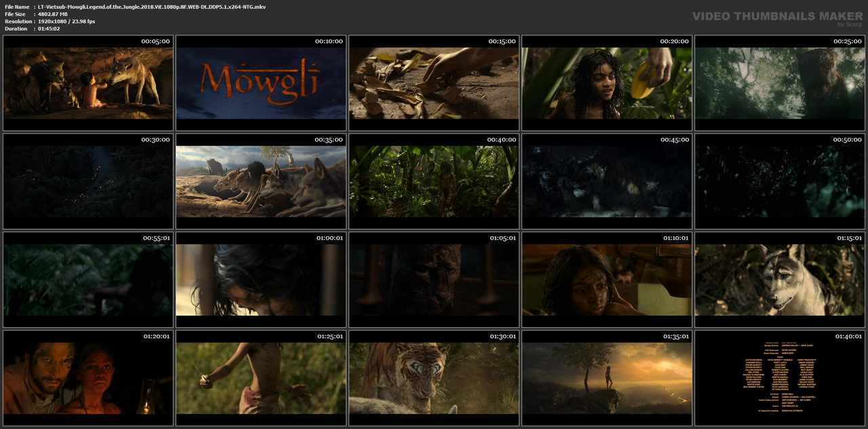Select the thumbnail at 00:20:00
Image resolution: width=868 pixels, height=429 pixels.
[607, 83]
